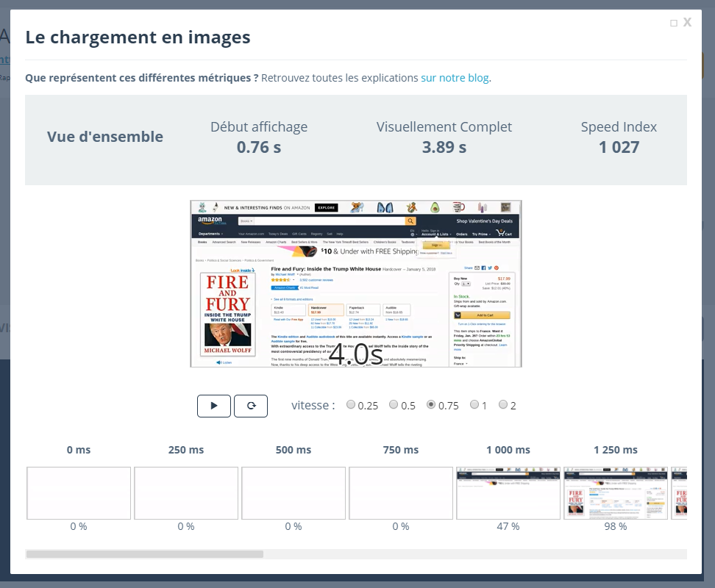Click the Speed Index 1 027 value
The height and width of the screenshot is (588, 715).
(619, 147)
